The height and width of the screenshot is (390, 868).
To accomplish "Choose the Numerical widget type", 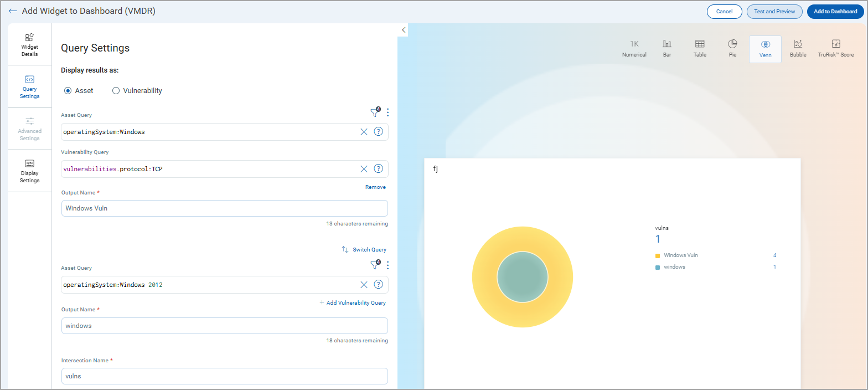I will pos(634,49).
